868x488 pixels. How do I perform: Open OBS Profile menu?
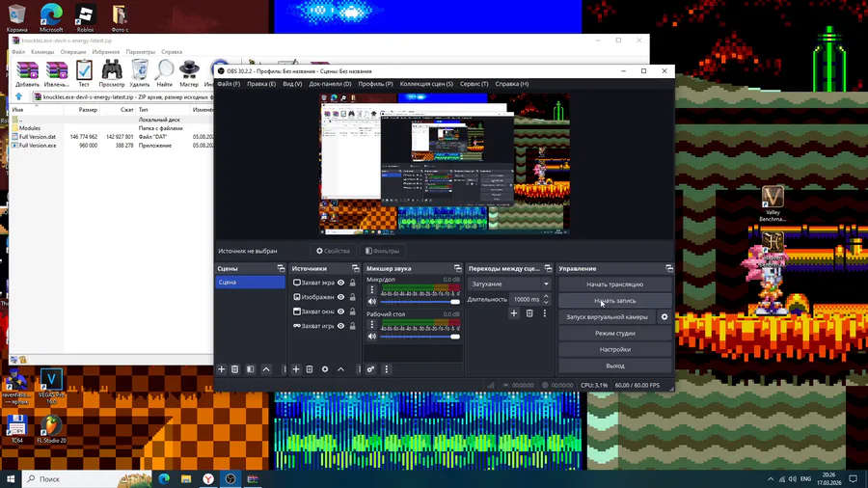[375, 84]
